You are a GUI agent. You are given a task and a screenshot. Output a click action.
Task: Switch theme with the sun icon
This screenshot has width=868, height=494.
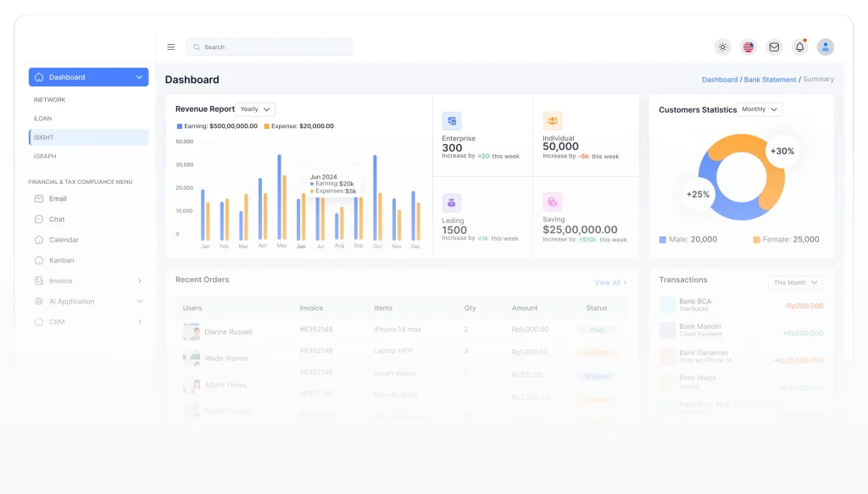[722, 47]
